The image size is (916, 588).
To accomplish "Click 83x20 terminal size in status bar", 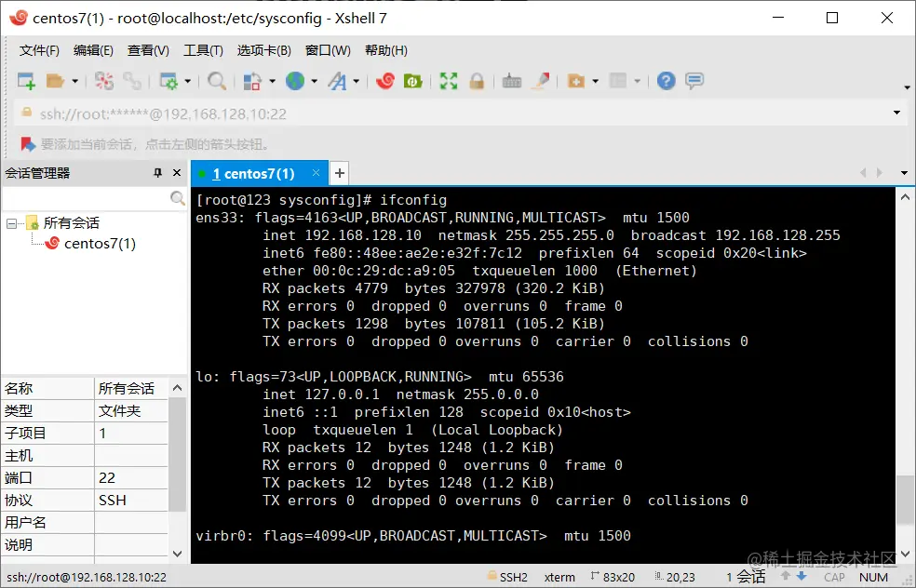I will click(x=619, y=578).
